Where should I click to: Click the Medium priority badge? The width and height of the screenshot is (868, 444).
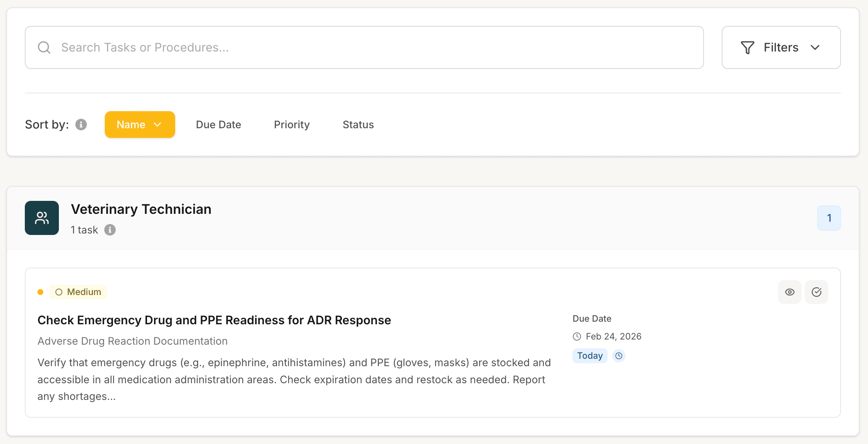[79, 292]
